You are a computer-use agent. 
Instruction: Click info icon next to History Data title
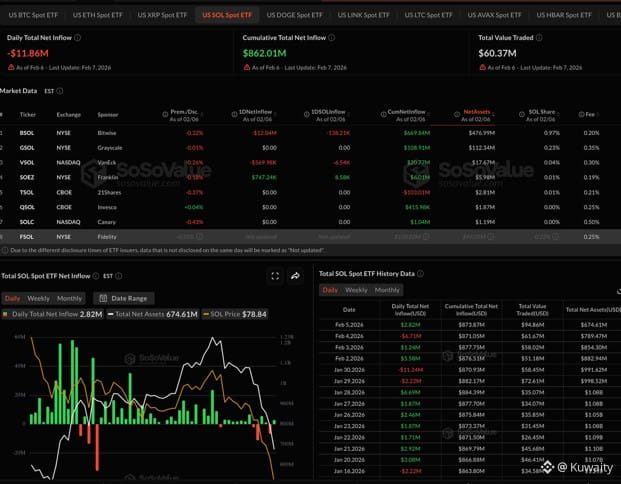(x=420, y=274)
